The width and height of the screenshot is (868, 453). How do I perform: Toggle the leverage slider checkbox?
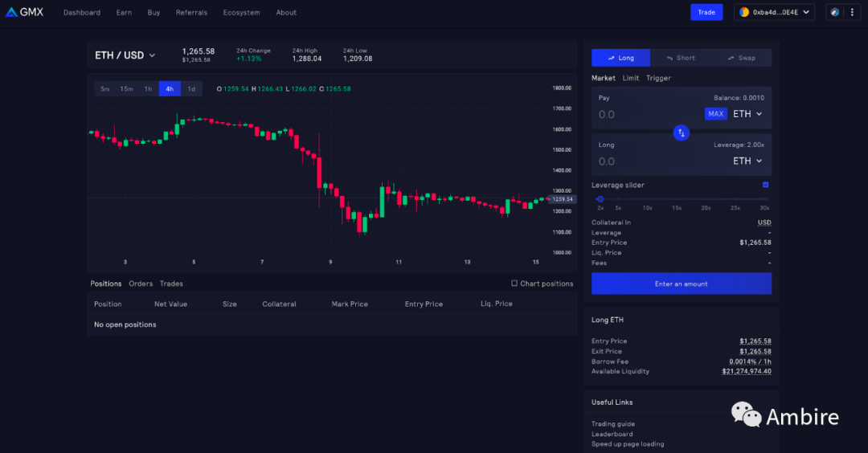tap(766, 185)
